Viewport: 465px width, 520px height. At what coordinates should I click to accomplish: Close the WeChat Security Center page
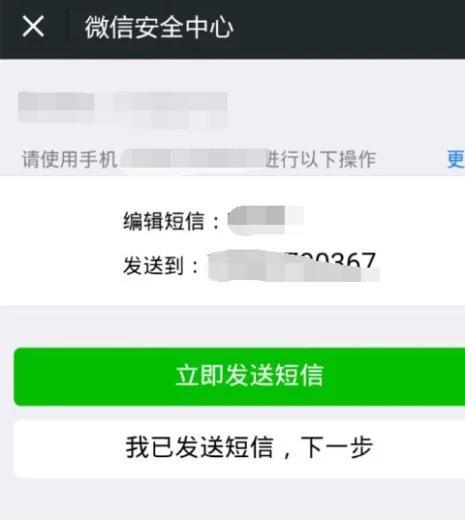coord(33,26)
